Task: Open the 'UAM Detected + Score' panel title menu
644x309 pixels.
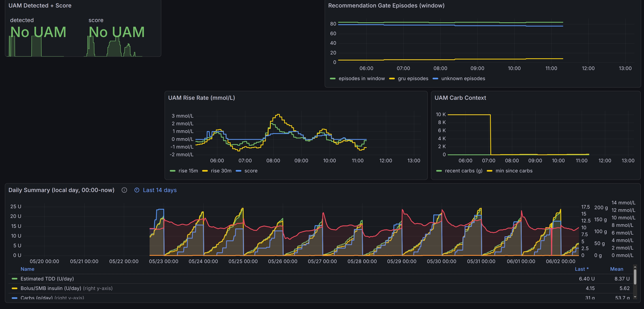Action: click(40, 5)
